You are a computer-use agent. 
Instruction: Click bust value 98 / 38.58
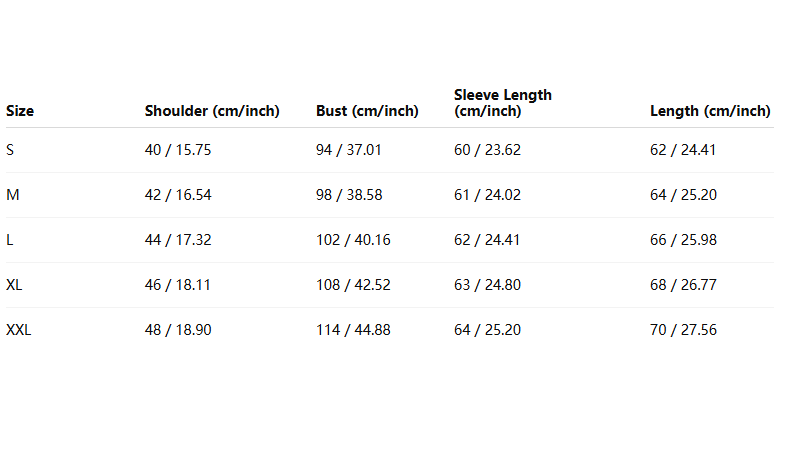[x=349, y=195]
